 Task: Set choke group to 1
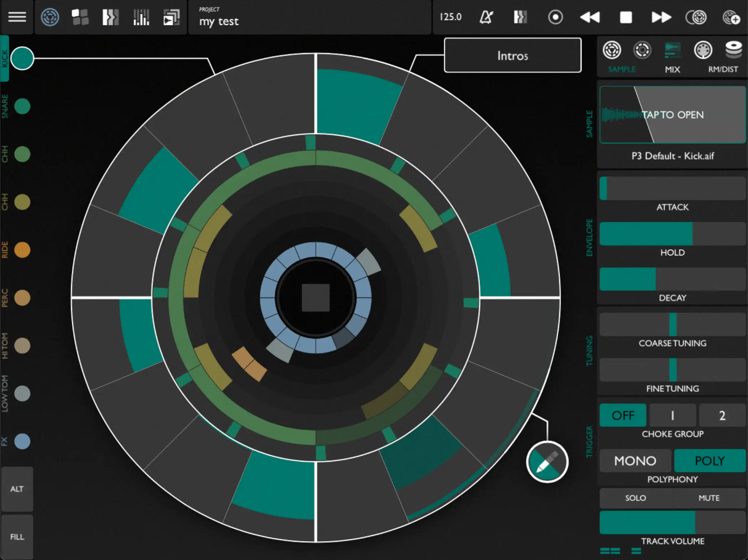[672, 415]
